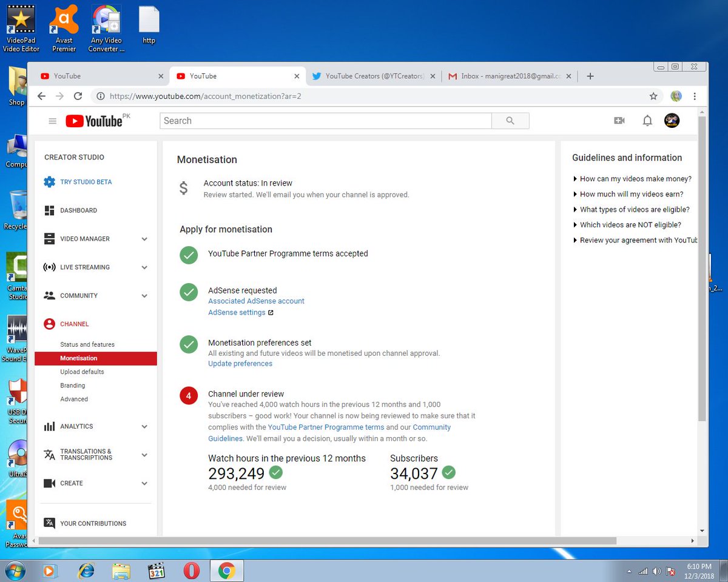Expand 'How can my videos make money?'
Viewport: 728px width, 582px height.
coord(632,179)
